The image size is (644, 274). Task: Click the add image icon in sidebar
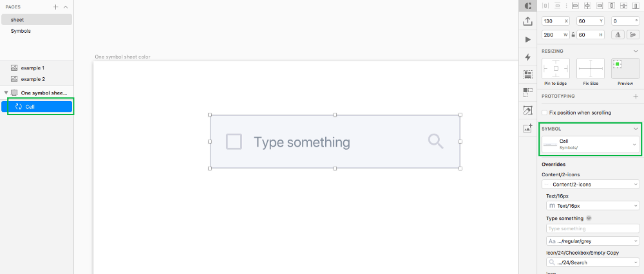click(x=528, y=129)
